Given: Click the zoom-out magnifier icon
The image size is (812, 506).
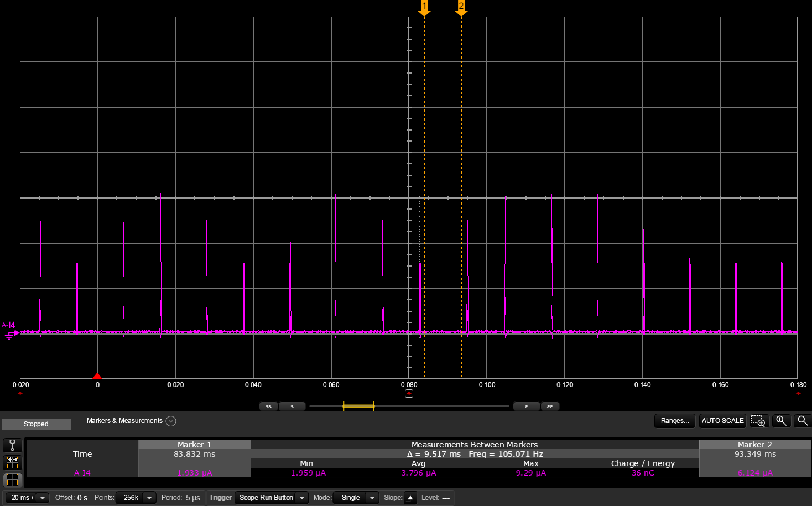Looking at the screenshot, I should pyautogui.click(x=803, y=421).
